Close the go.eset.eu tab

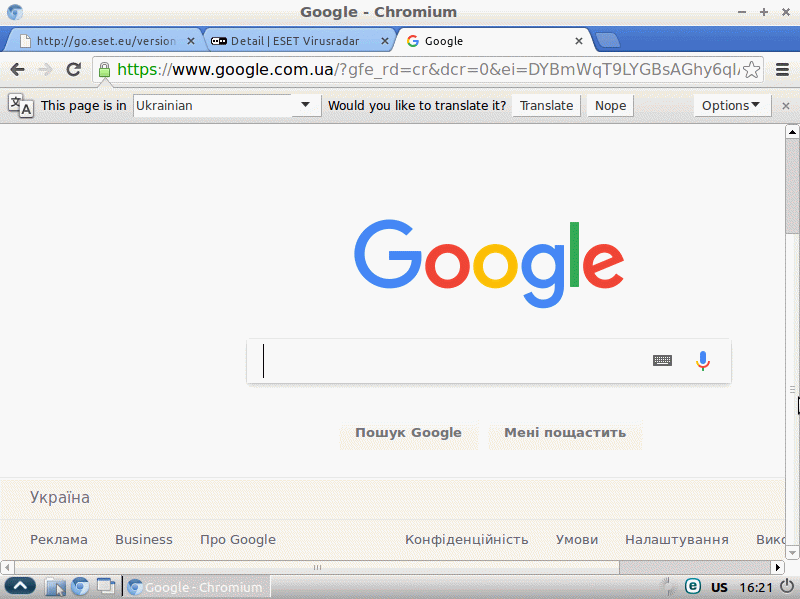click(191, 41)
